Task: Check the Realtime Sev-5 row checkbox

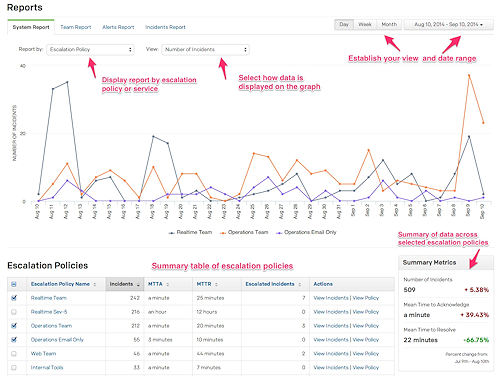Action: pyautogui.click(x=14, y=312)
